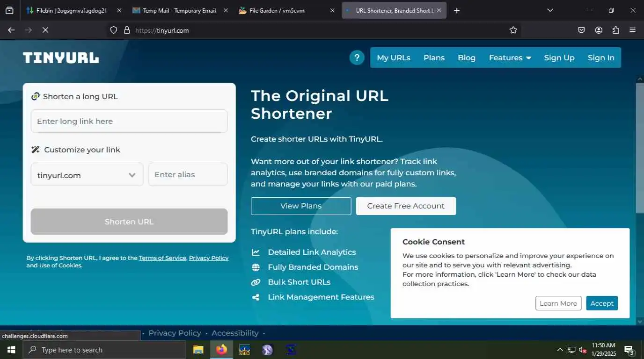Click the Detailed Link Analytics chart icon

click(256, 252)
